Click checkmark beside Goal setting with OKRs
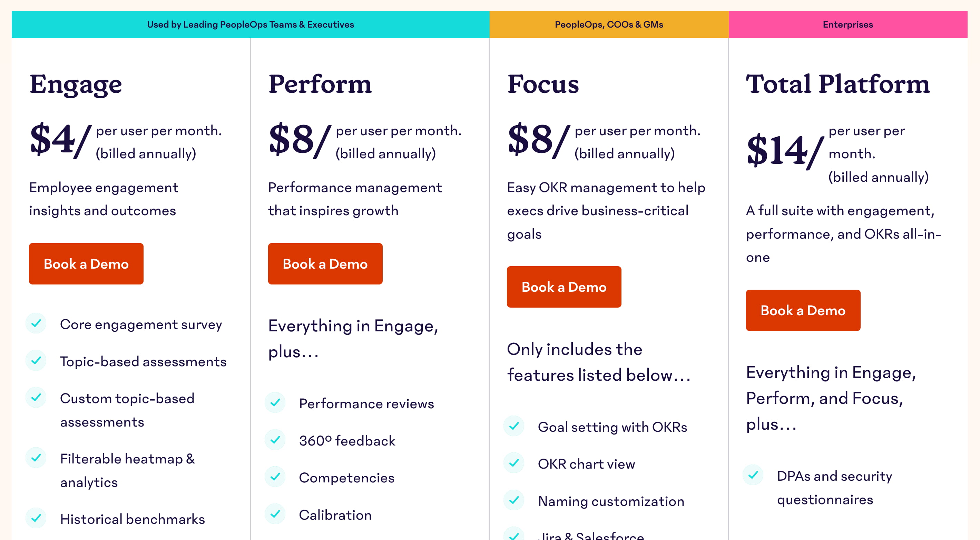This screenshot has height=540, width=980. pos(514,426)
